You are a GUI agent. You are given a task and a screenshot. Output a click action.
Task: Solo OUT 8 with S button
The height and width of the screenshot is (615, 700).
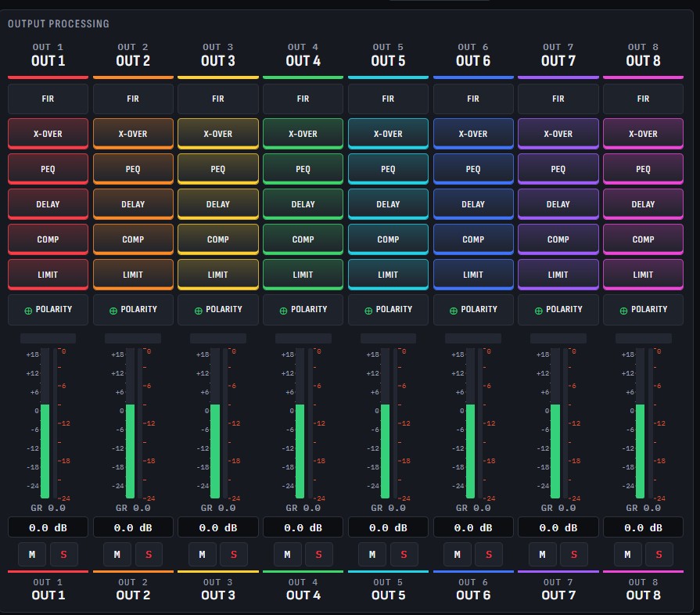point(659,554)
